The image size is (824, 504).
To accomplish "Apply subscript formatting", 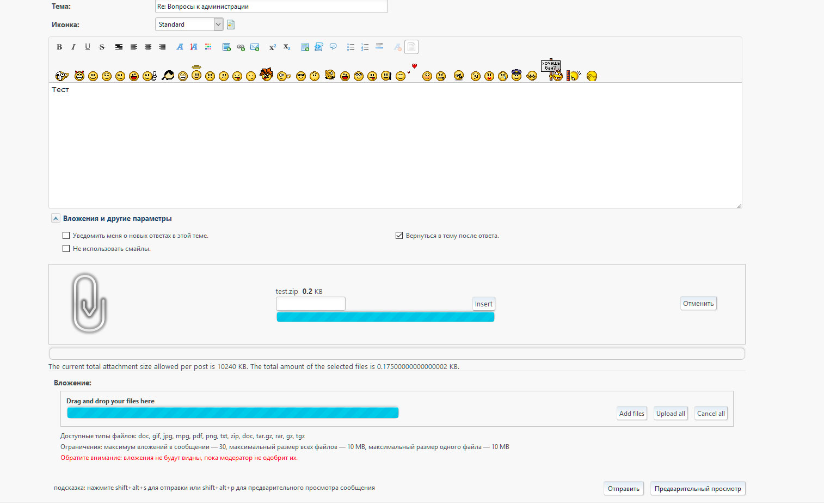I will pos(287,47).
